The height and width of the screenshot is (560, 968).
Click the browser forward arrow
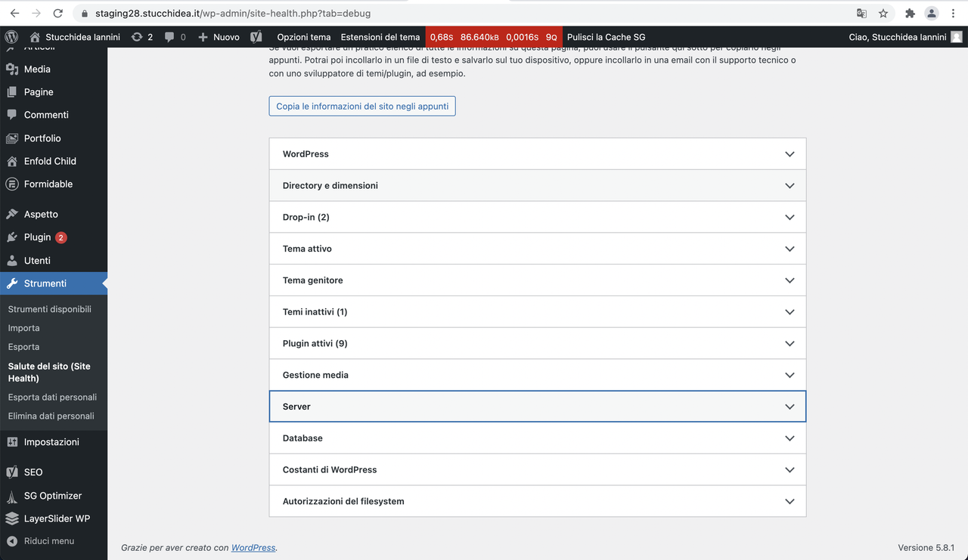[x=36, y=13]
